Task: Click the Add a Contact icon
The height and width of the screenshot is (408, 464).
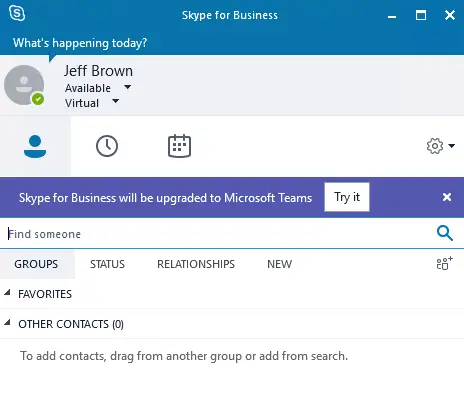Action: [x=445, y=263]
